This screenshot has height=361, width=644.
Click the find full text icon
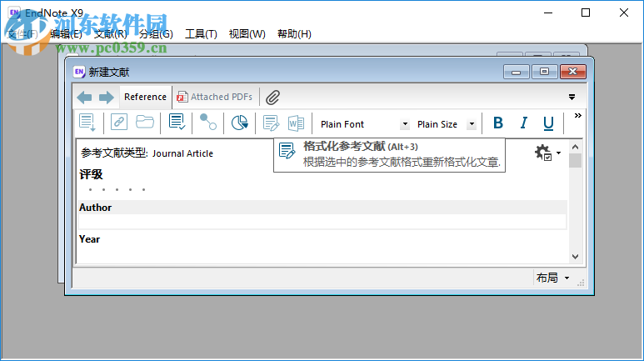tap(207, 122)
